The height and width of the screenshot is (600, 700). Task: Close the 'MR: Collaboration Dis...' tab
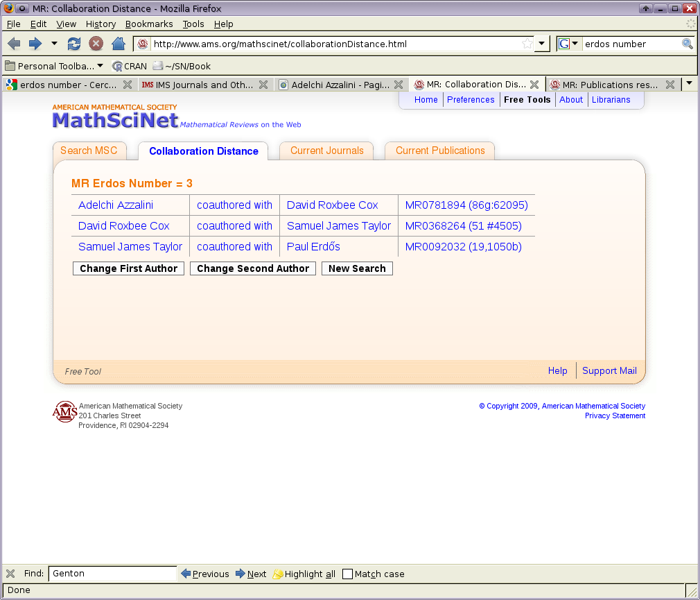[534, 85]
